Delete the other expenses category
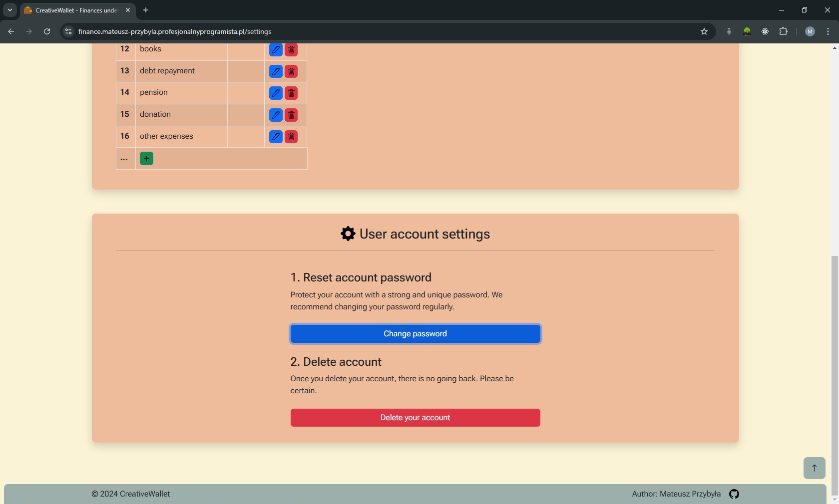Screen dimensions: 839x504 291,137
